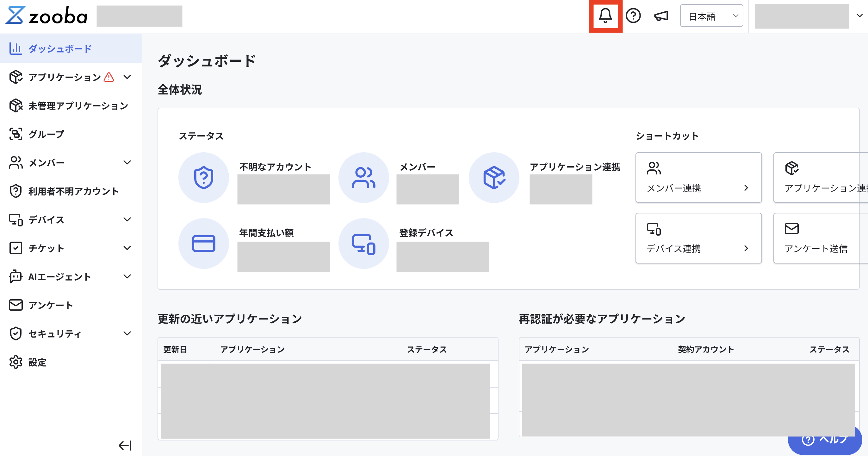
Task: Click the dashboard bar chart icon in sidebar
Action: pos(15,48)
